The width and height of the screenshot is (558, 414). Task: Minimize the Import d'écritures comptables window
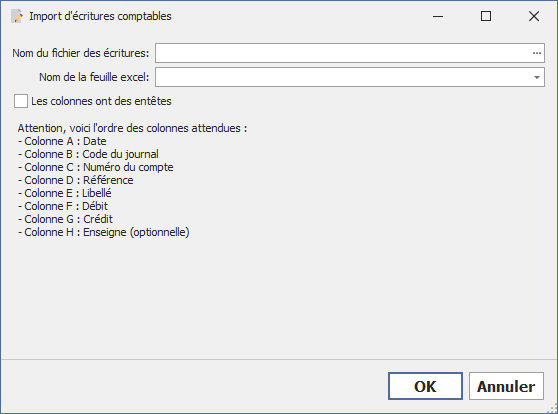point(438,16)
